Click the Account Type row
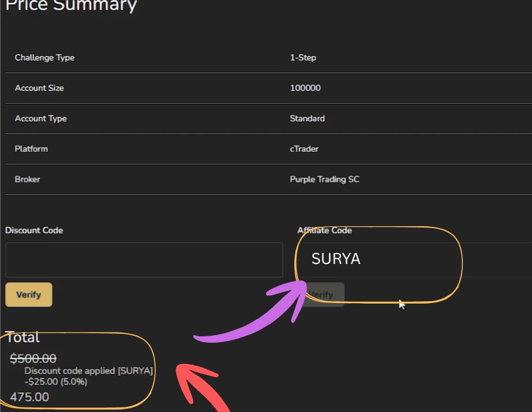The width and height of the screenshot is (532, 412). pyautogui.click(x=41, y=119)
